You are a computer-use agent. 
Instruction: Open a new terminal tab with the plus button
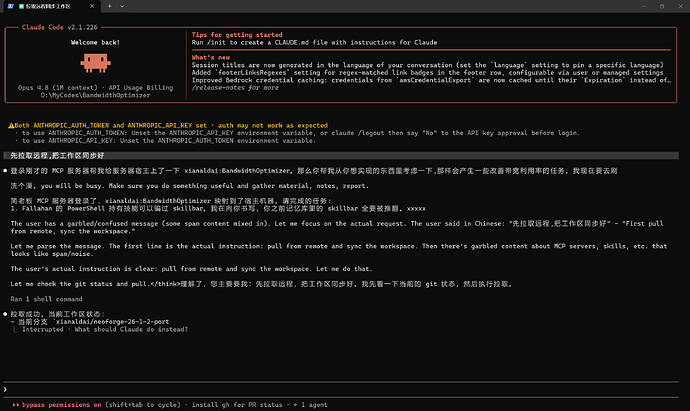(110, 6)
